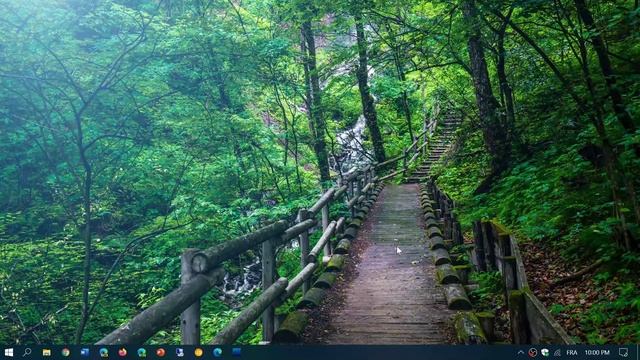640x360 pixels.
Task: Open clock showing 10:00 PM
Action: click(597, 353)
